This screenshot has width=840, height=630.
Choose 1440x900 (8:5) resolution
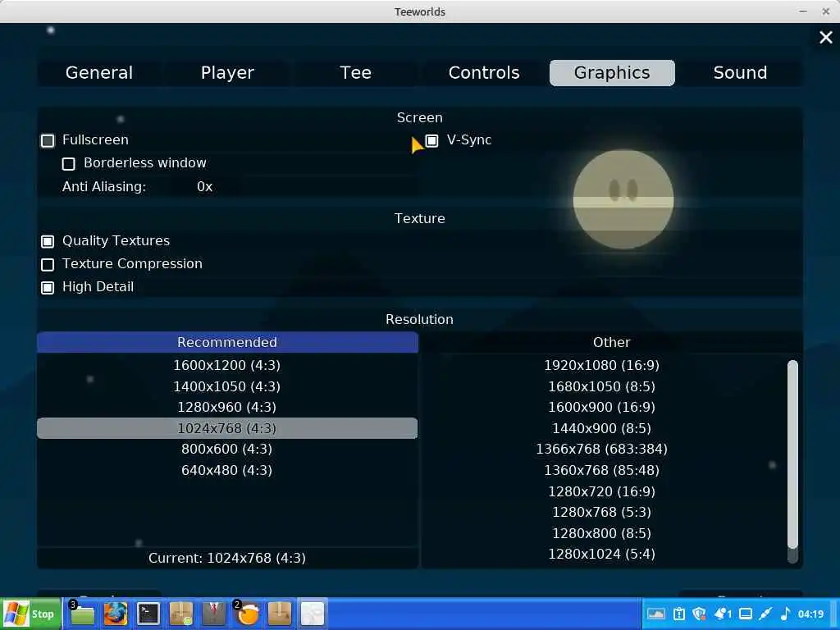[x=601, y=428]
